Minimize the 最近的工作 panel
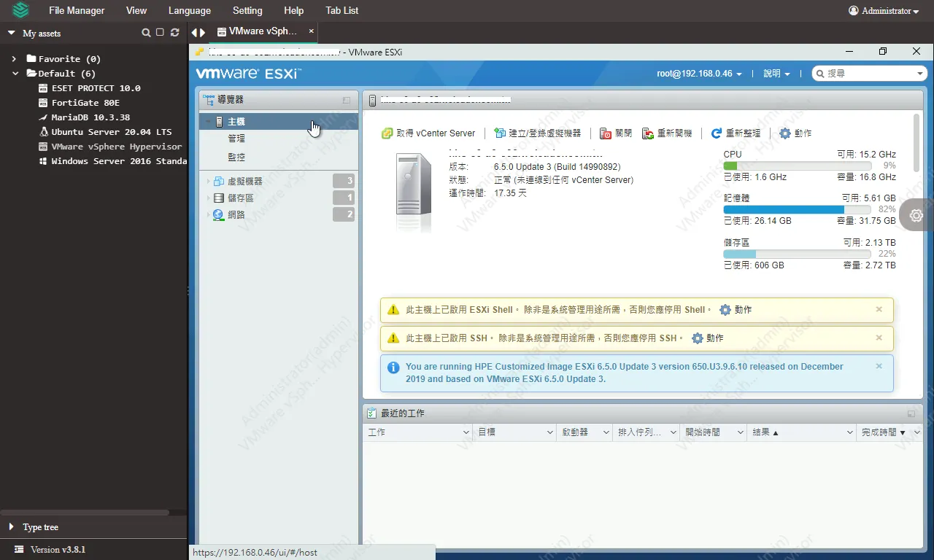934x560 pixels. pyautogui.click(x=911, y=413)
